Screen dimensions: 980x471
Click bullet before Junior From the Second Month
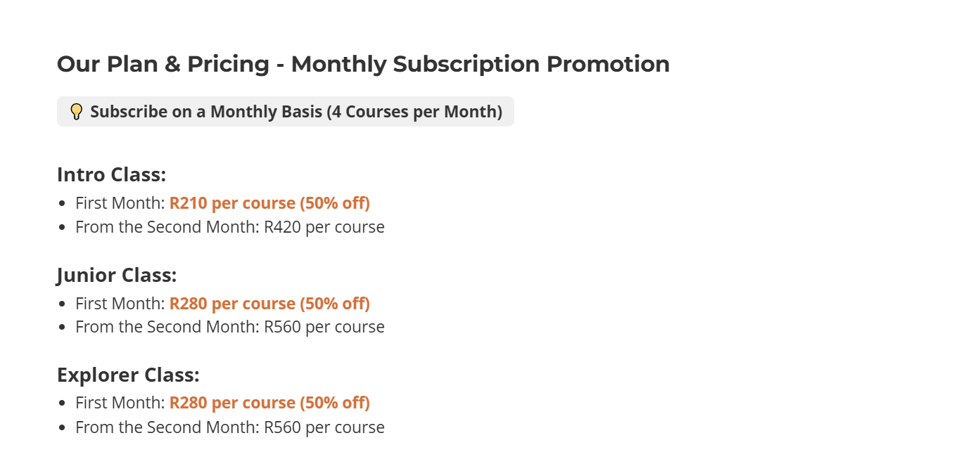(x=63, y=328)
